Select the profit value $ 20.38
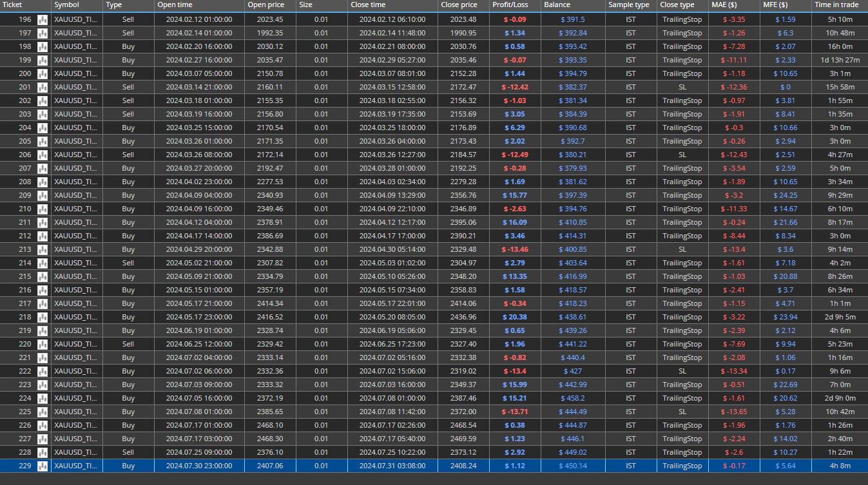Image resolution: width=868 pixels, height=485 pixels. pyautogui.click(x=514, y=317)
